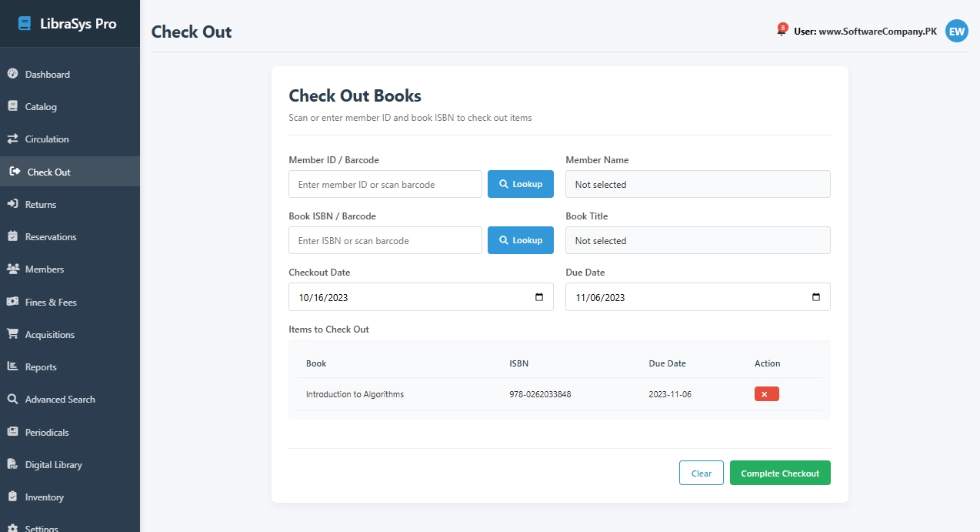Open the Checkout Date calendar picker
Viewport: 980px width, 532px height.
coord(540,296)
